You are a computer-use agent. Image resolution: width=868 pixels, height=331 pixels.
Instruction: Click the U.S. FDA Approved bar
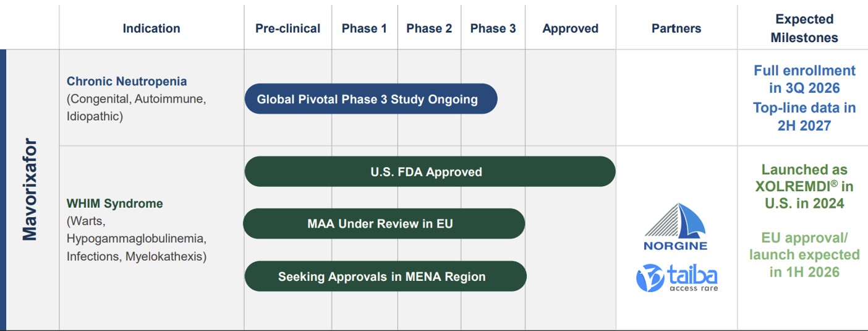point(430,171)
